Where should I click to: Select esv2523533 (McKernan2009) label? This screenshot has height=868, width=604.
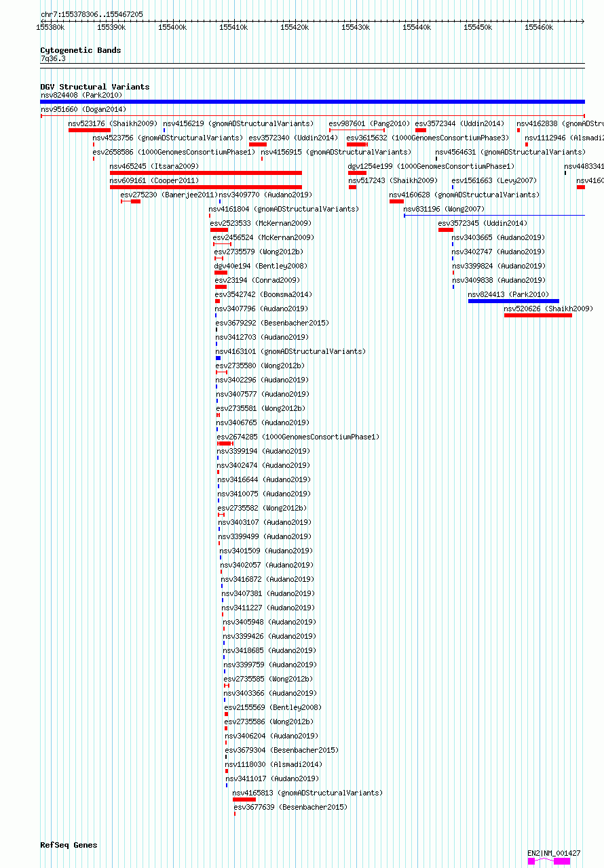coord(261,223)
